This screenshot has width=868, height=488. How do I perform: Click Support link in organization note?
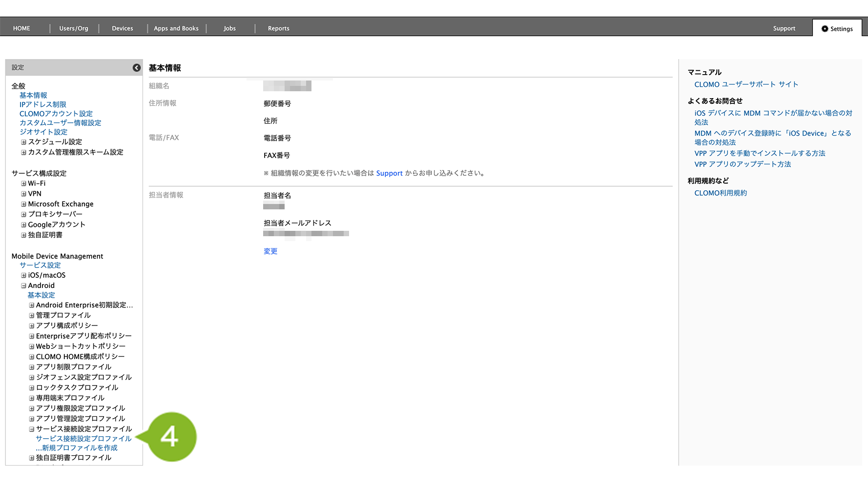click(x=389, y=173)
